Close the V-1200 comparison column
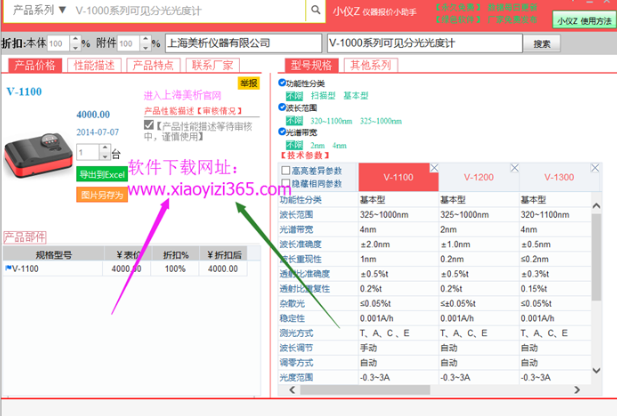The width and height of the screenshot is (617, 416). click(x=515, y=167)
